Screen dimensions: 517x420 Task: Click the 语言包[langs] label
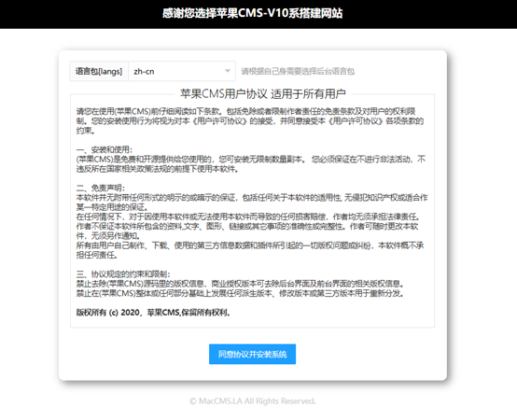pyautogui.click(x=99, y=71)
